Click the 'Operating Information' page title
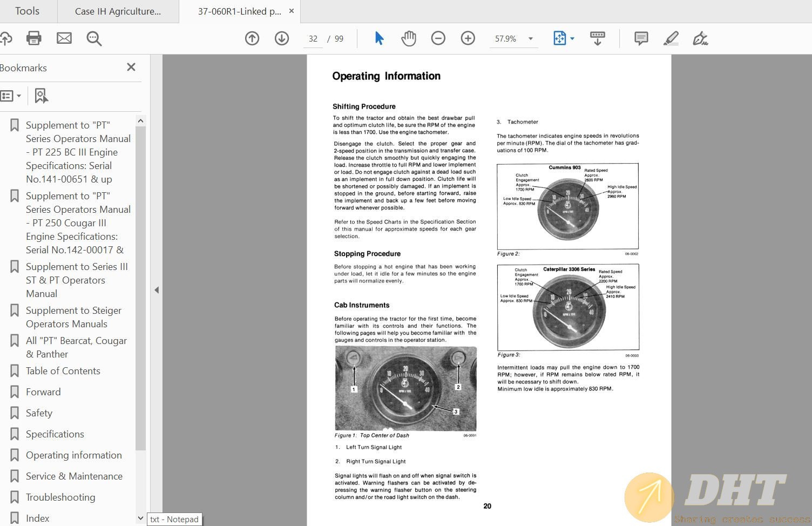Viewport: 812px width, 526px height. click(387, 76)
